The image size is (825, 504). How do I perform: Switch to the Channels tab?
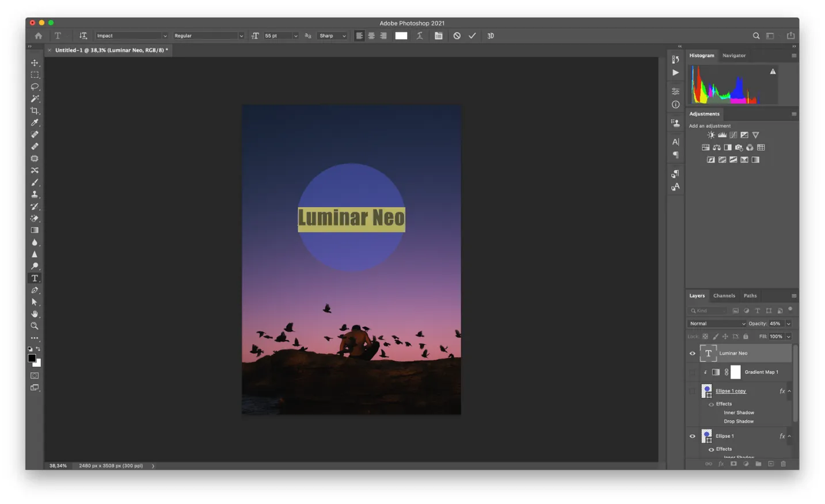724,296
